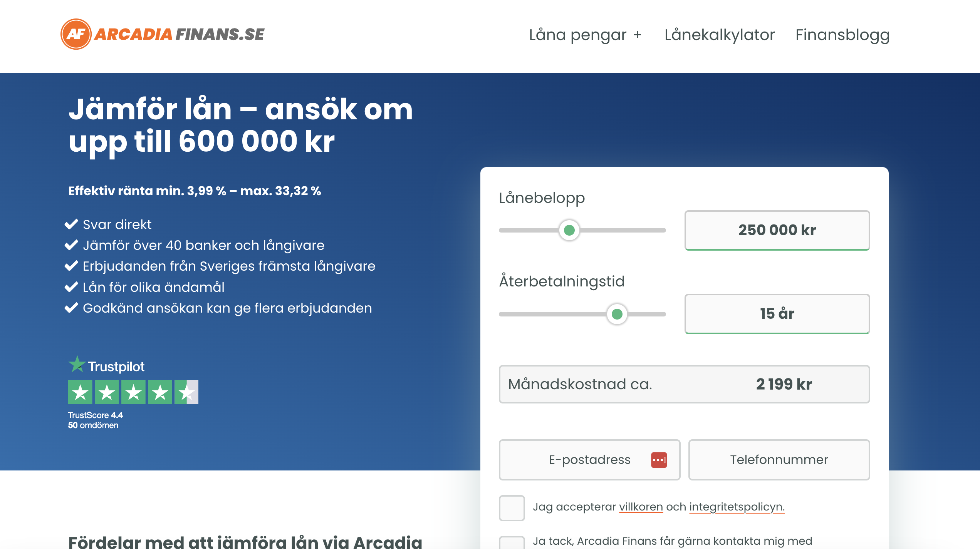This screenshot has width=980, height=549.
Task: Open the integritetspolicyn link
Action: (x=737, y=507)
